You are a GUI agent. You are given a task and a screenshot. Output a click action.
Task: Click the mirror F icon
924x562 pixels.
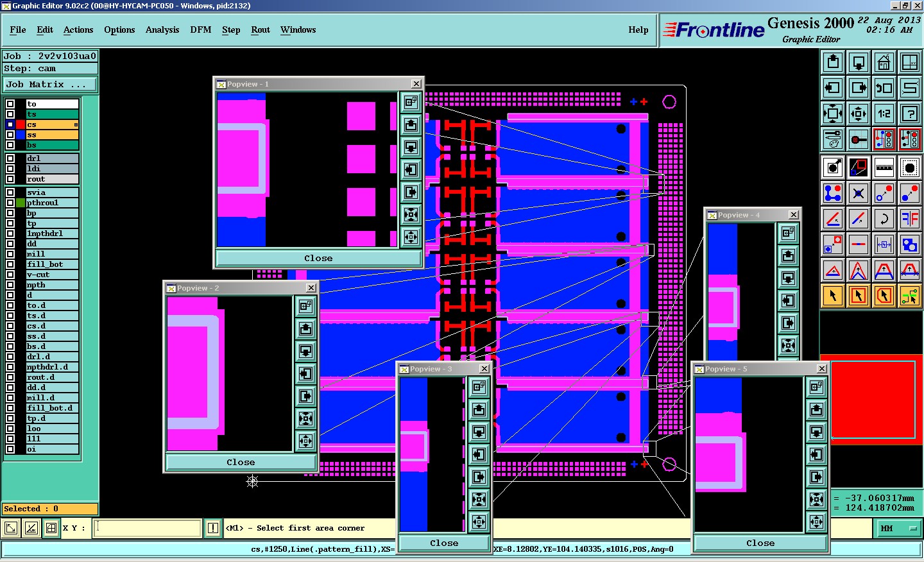pos(910,219)
